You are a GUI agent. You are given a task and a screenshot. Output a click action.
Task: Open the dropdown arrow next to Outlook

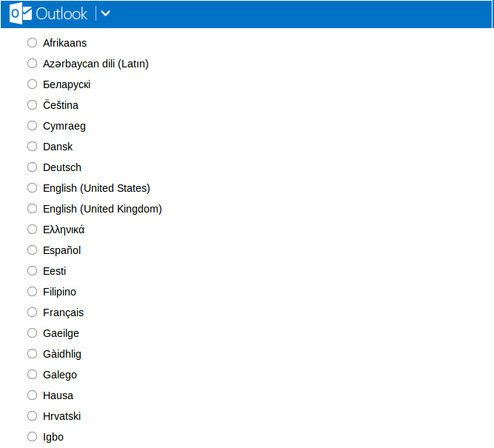pyautogui.click(x=106, y=13)
